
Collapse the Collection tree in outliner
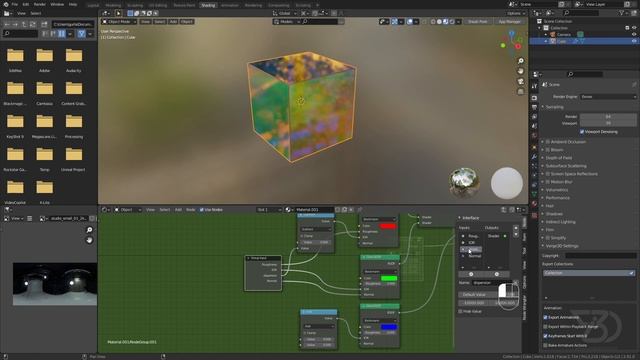[x=540, y=28]
